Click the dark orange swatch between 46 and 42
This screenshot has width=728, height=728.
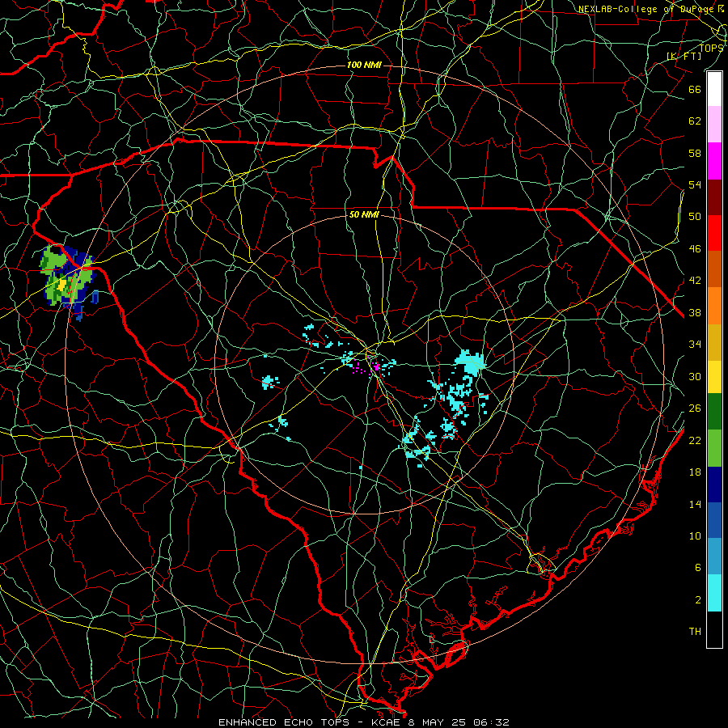pos(714,269)
